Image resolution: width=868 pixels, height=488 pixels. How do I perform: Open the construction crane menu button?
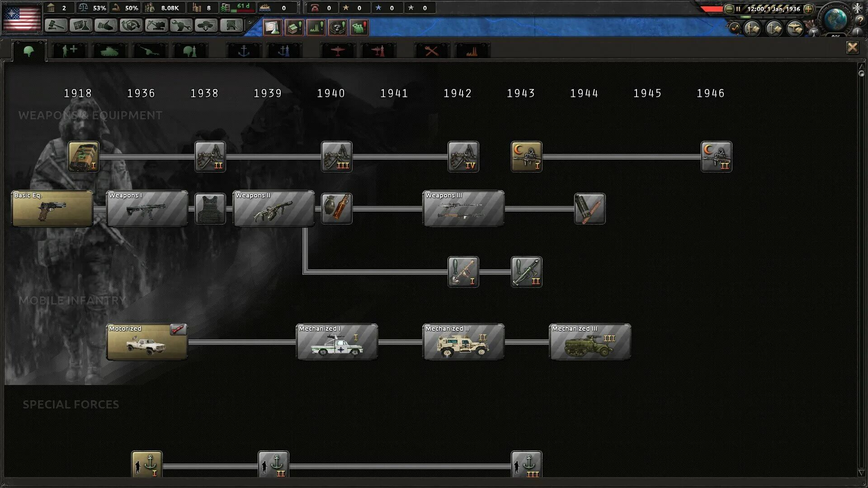156,25
